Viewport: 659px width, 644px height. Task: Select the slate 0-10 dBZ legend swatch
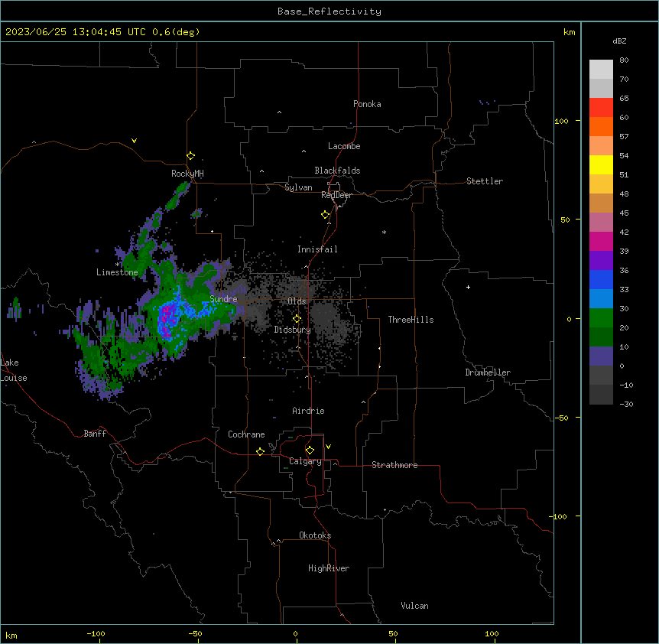point(601,356)
